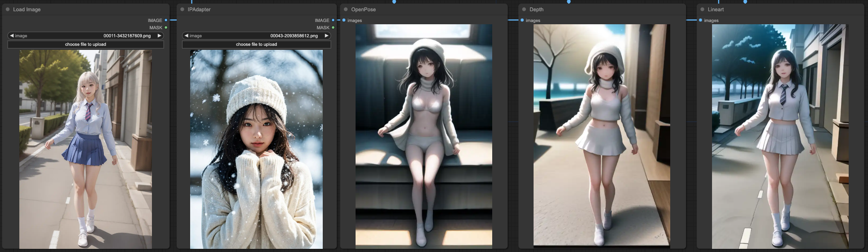Open image file selector 00011-3432187609.png
Viewport: 868px width, 252px height.
pos(85,35)
